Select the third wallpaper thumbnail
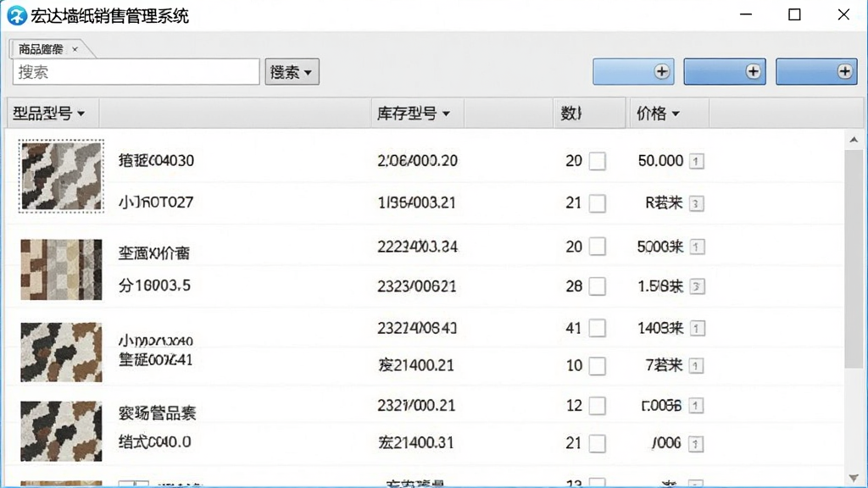 (x=61, y=352)
